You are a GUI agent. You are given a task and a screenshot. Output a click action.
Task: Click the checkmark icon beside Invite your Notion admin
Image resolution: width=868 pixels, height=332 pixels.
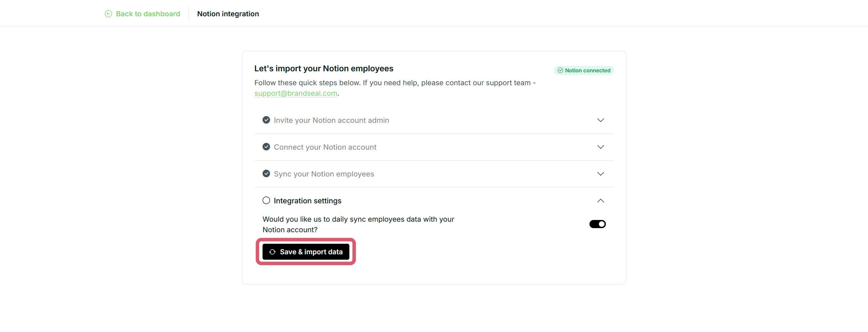pos(266,120)
